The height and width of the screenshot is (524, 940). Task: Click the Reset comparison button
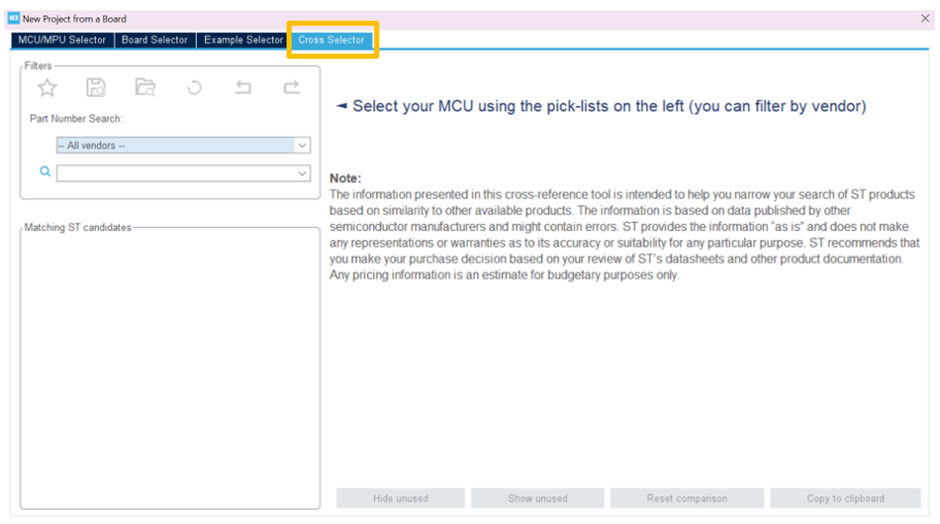click(686, 498)
